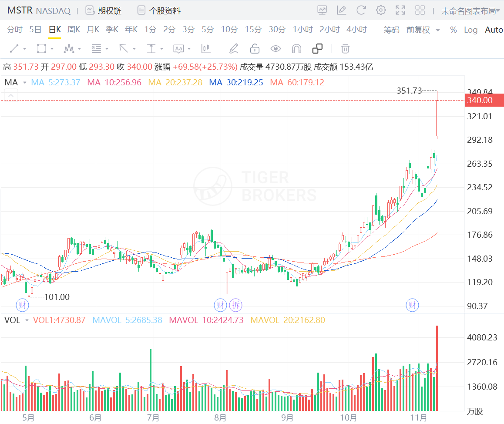Select the pencil brush tool

coord(234,49)
